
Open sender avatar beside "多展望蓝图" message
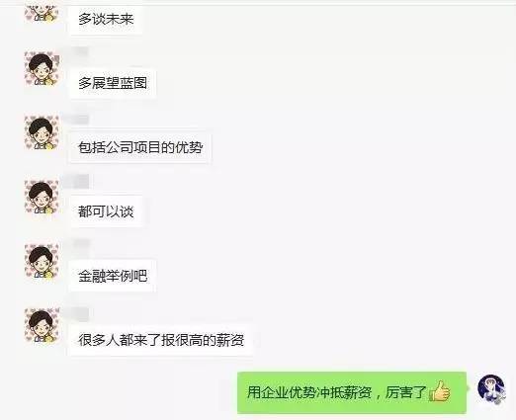[42, 69]
